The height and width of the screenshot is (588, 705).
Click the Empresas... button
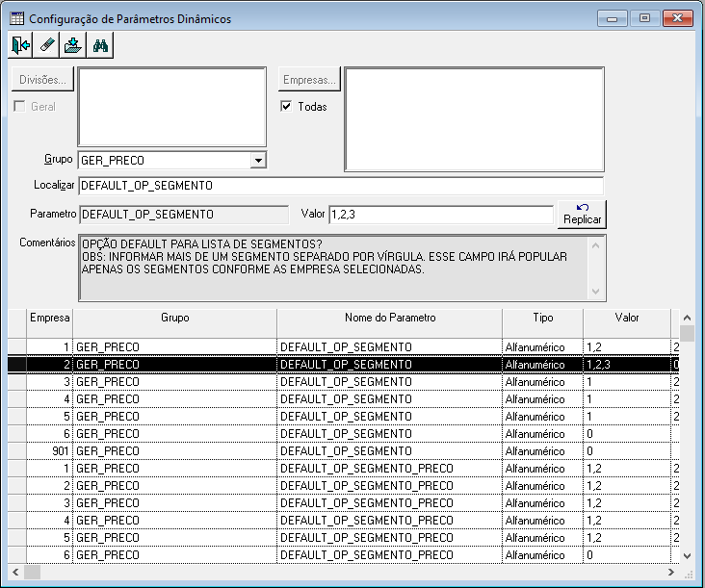click(309, 80)
